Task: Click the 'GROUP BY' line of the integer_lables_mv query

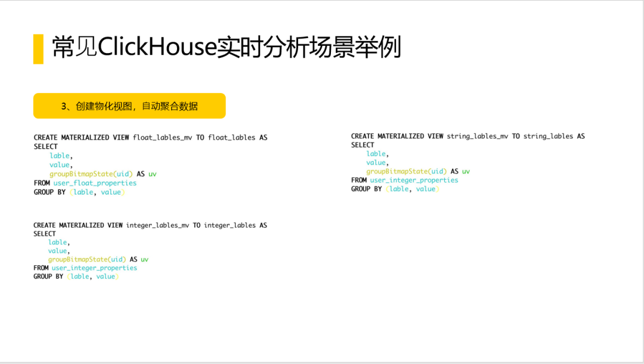Action: pyautogui.click(x=76, y=276)
